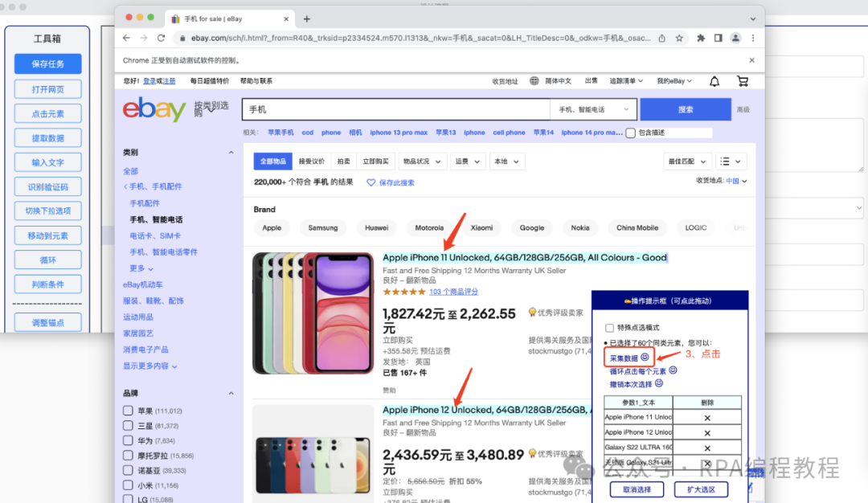
Task: Open the list view options icon
Action: click(730, 162)
